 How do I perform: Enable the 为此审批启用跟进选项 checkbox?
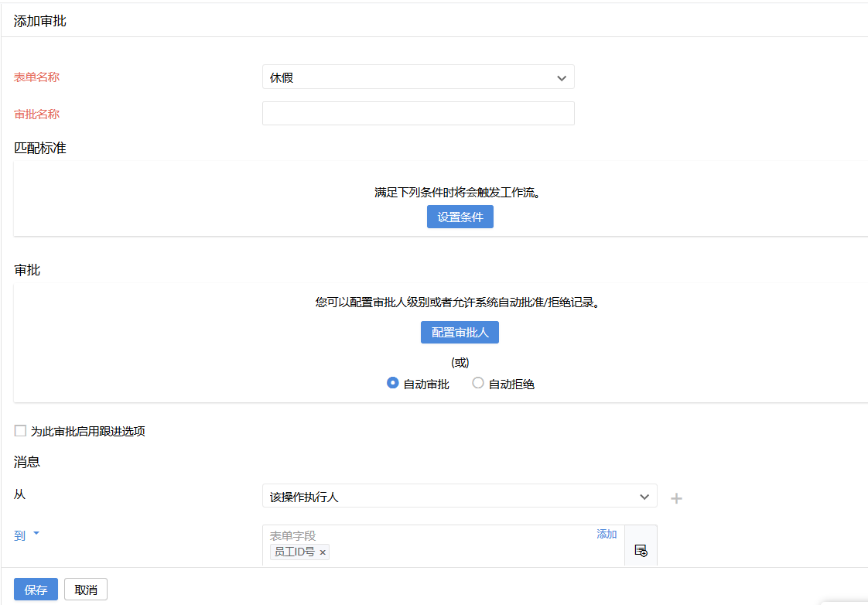click(21, 431)
